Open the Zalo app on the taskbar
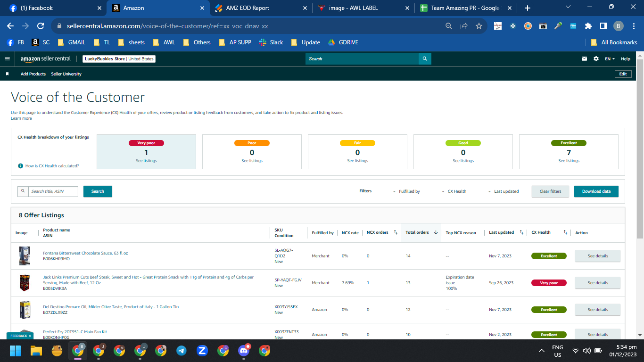The width and height of the screenshot is (644, 362). click(202, 351)
